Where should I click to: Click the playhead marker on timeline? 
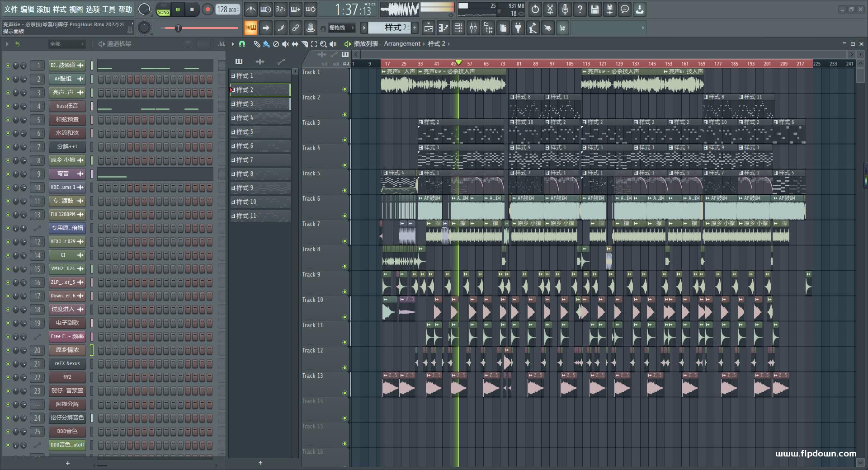[458, 62]
